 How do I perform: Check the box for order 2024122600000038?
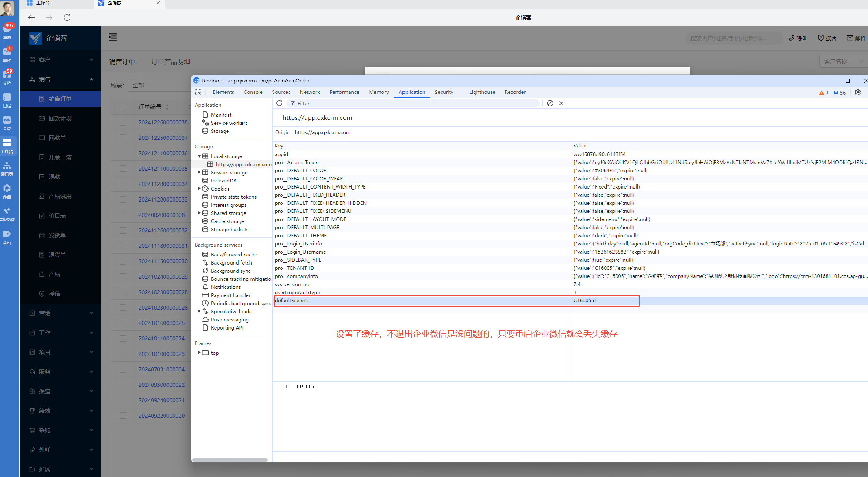[123, 122]
